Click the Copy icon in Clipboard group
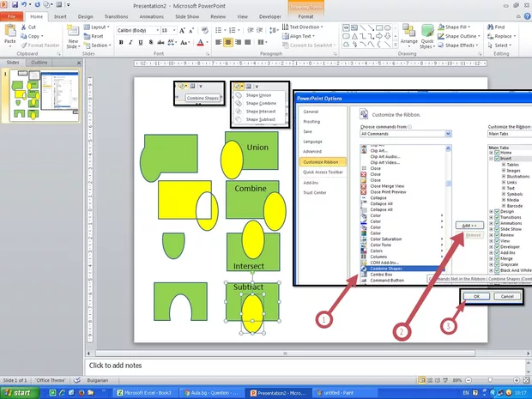The image size is (532, 399). [x=33, y=36]
